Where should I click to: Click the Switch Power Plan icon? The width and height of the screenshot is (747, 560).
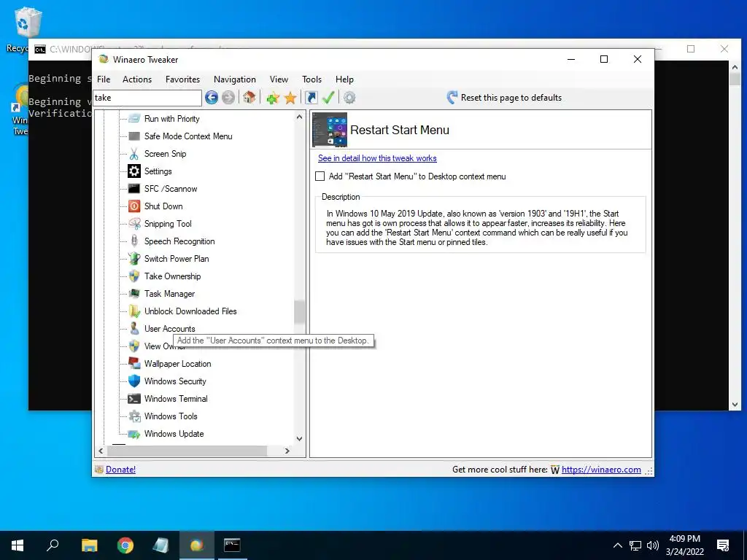134,259
